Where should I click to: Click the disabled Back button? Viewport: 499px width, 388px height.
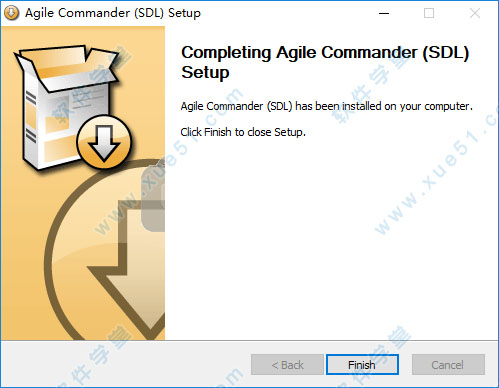point(287,365)
